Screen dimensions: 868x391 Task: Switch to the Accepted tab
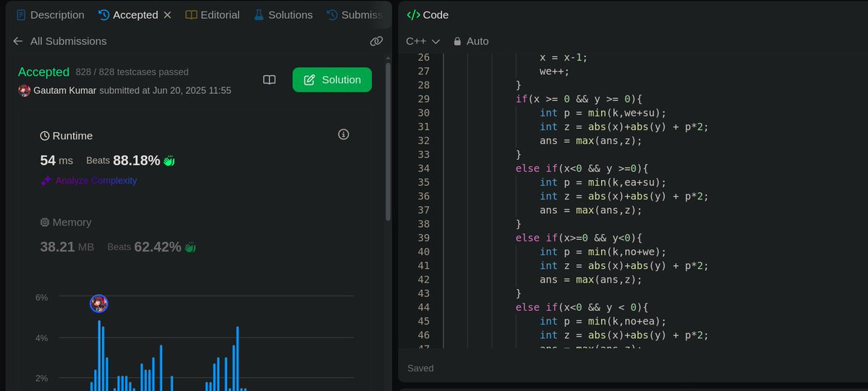pyautogui.click(x=129, y=14)
